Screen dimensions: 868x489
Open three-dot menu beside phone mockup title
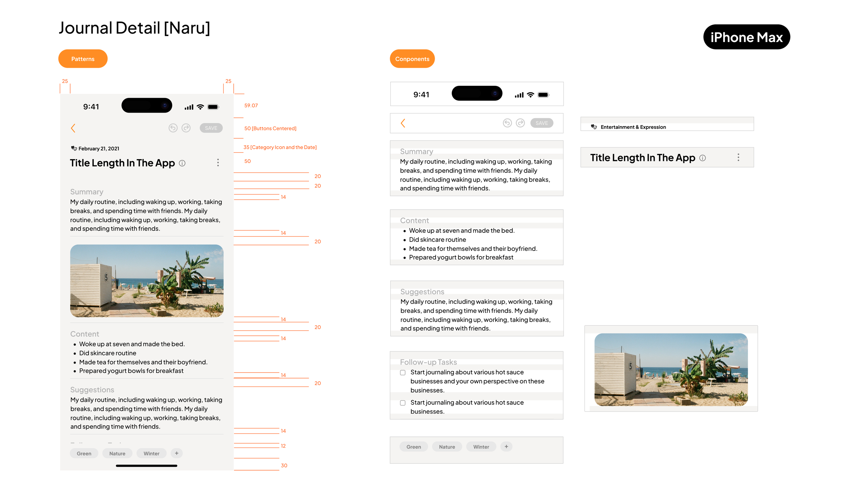click(x=218, y=163)
